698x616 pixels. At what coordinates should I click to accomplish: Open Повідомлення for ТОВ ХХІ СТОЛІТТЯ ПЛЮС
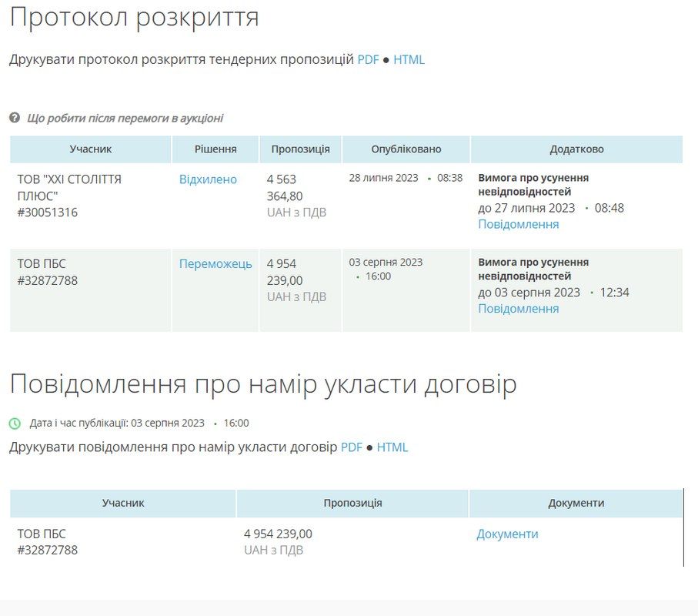pos(516,223)
